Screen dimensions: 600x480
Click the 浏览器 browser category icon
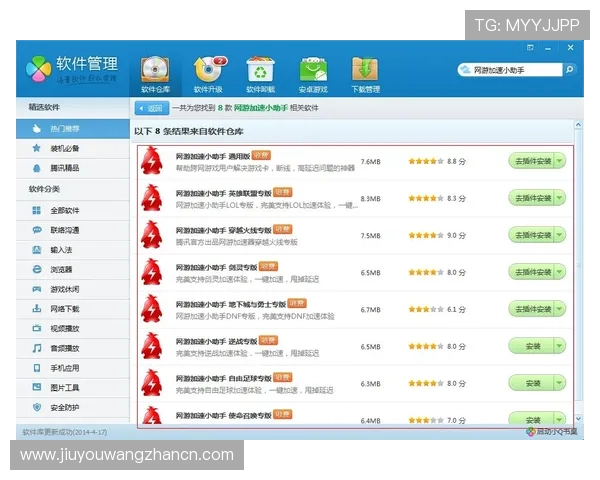pyautogui.click(x=37, y=269)
